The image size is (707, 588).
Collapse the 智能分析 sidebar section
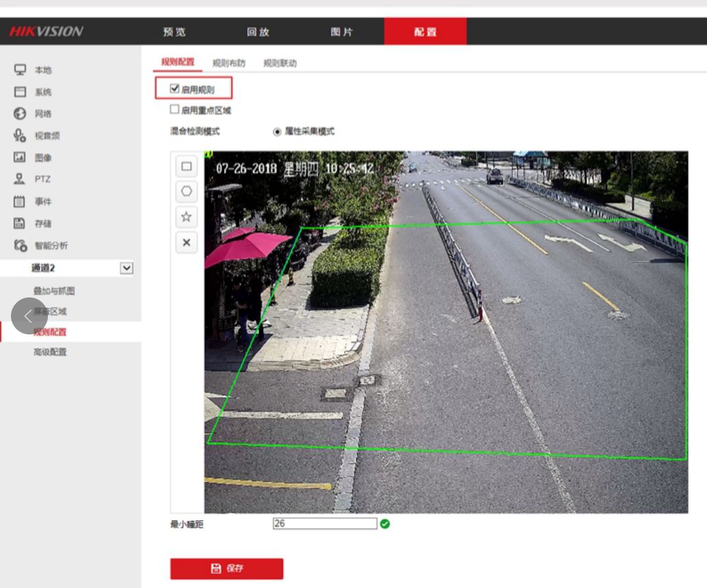point(51,245)
